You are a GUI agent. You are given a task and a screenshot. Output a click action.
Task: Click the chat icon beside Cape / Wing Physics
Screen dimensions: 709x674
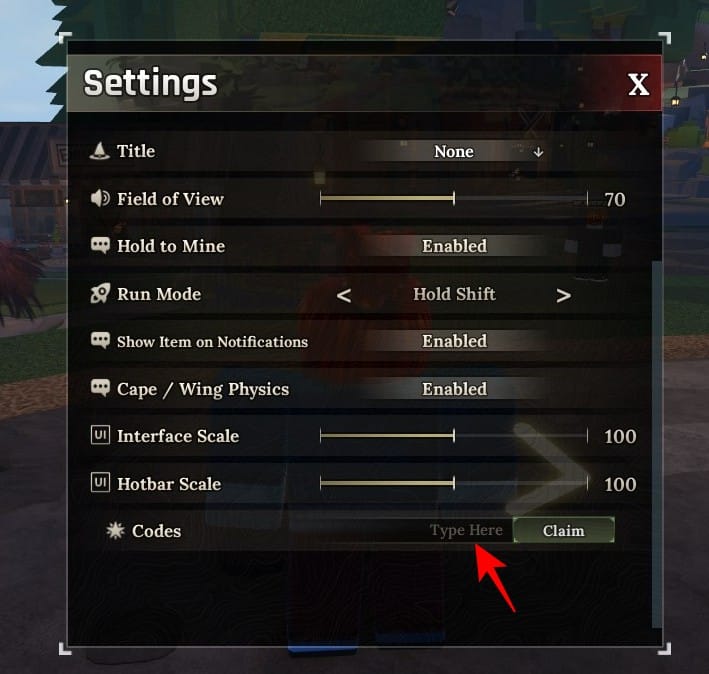coord(100,388)
